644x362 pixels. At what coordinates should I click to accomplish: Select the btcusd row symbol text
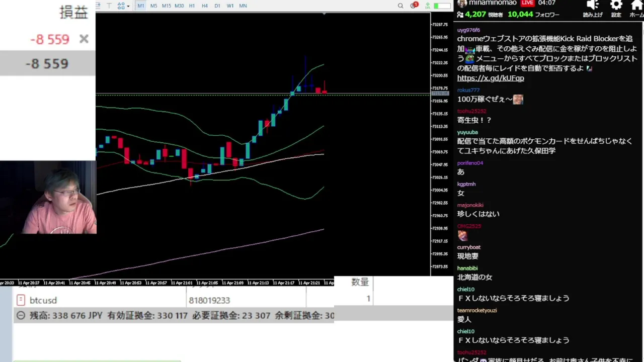point(43,300)
